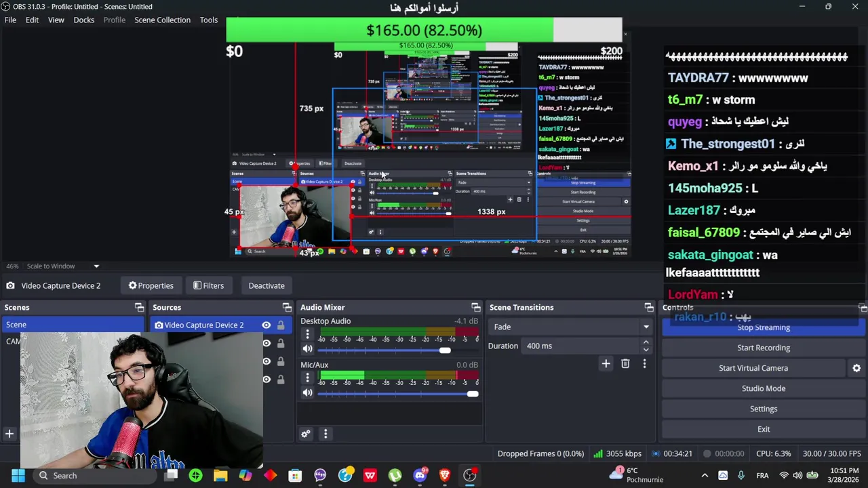Open Filters for the selected source

point(208,285)
